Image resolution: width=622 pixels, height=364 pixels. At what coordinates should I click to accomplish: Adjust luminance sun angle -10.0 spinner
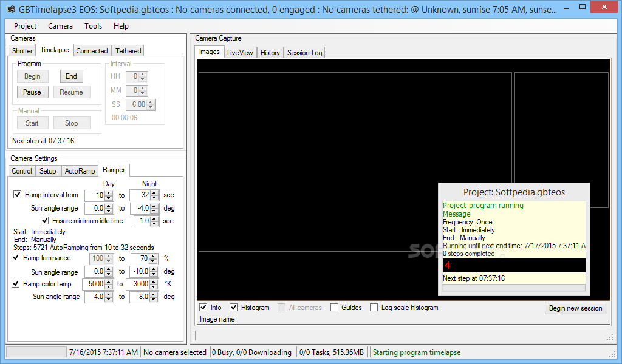[x=145, y=271]
